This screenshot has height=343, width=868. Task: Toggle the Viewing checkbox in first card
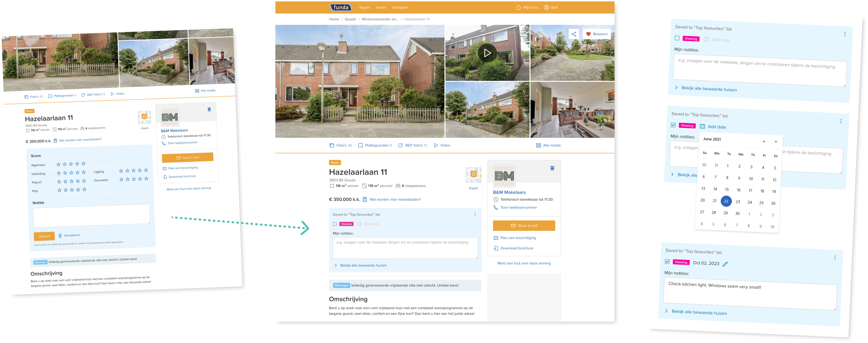676,38
